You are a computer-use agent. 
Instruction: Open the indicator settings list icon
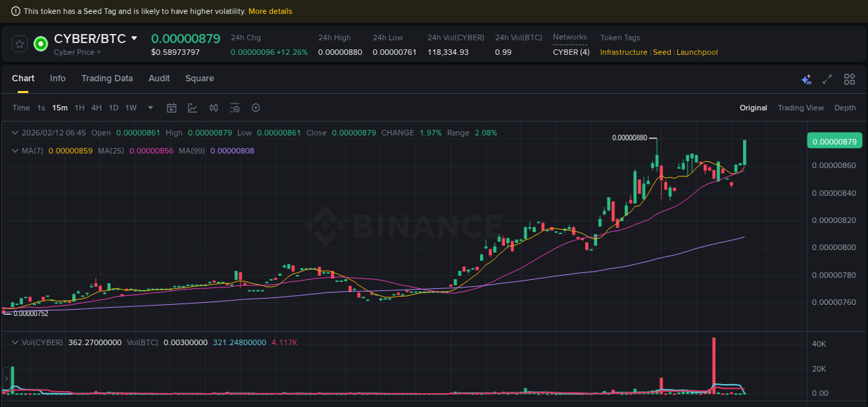(x=234, y=108)
